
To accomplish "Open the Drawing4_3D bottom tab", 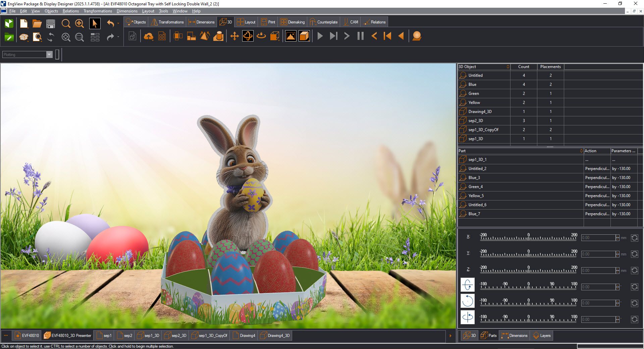I will (x=275, y=335).
